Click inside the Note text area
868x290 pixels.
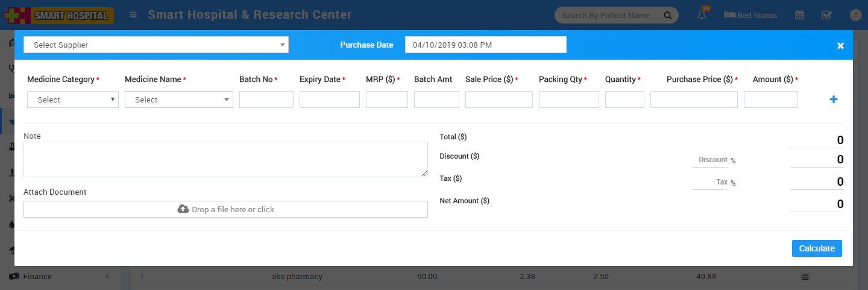pyautogui.click(x=225, y=160)
